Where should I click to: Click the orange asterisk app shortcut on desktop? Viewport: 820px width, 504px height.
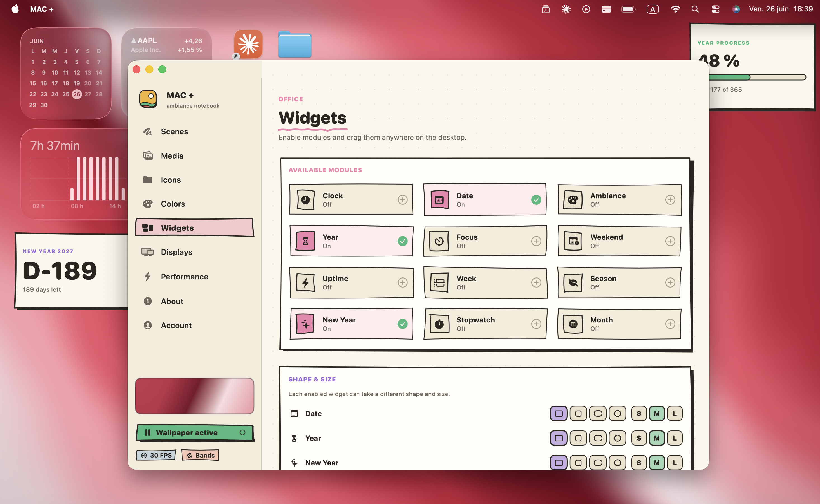point(248,44)
